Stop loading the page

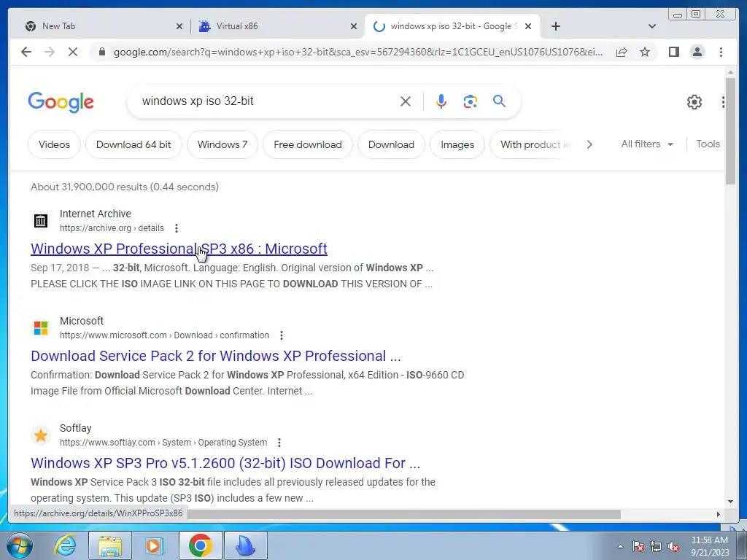pos(73,52)
